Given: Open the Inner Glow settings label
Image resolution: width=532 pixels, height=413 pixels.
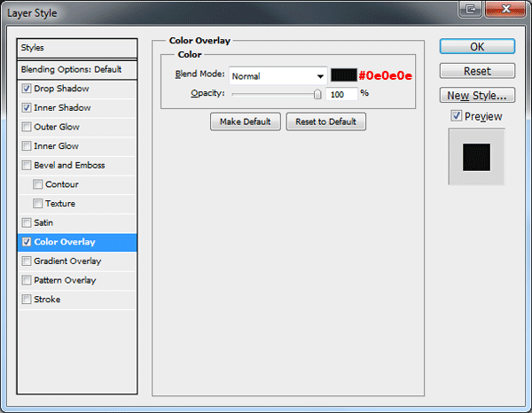Looking at the screenshot, I should click(57, 146).
